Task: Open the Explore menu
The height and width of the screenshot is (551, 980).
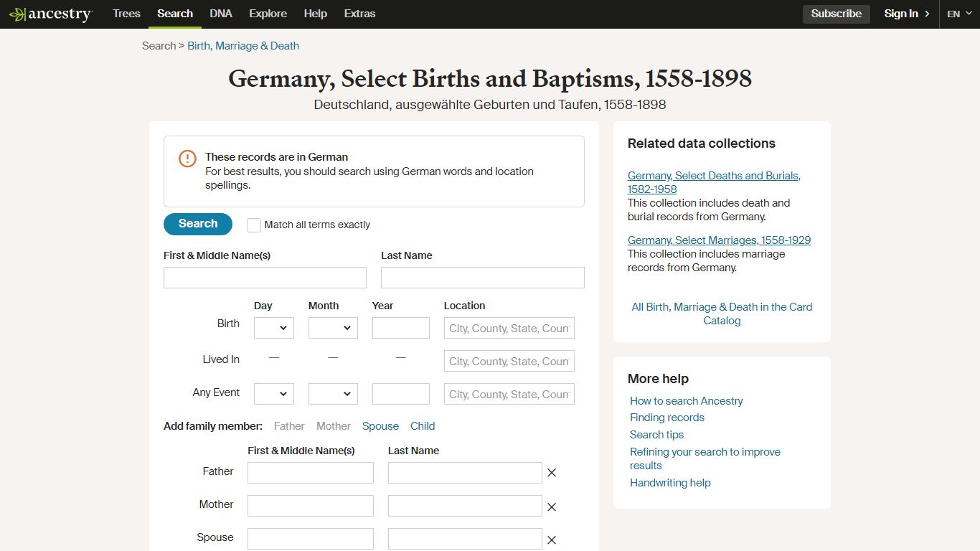Action: (x=268, y=14)
